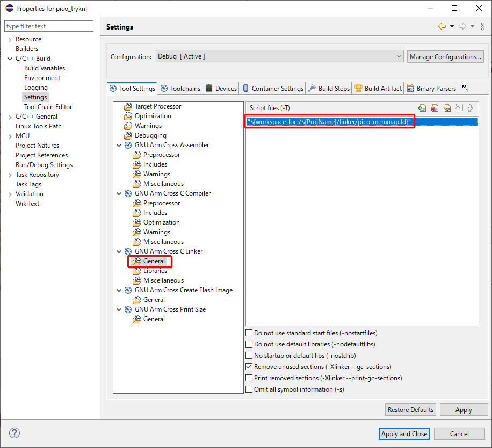
Task: Select the pico_memmap.ld script file entry
Action: pyautogui.click(x=329, y=122)
